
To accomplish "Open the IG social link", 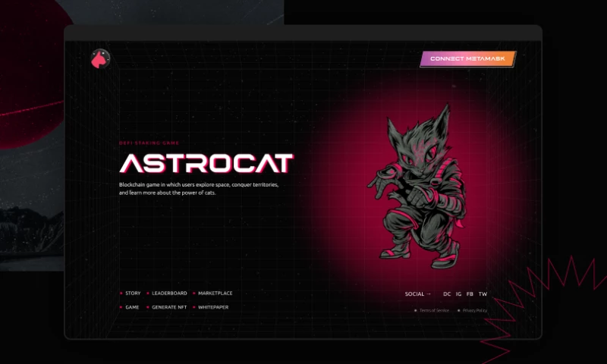I will [458, 294].
